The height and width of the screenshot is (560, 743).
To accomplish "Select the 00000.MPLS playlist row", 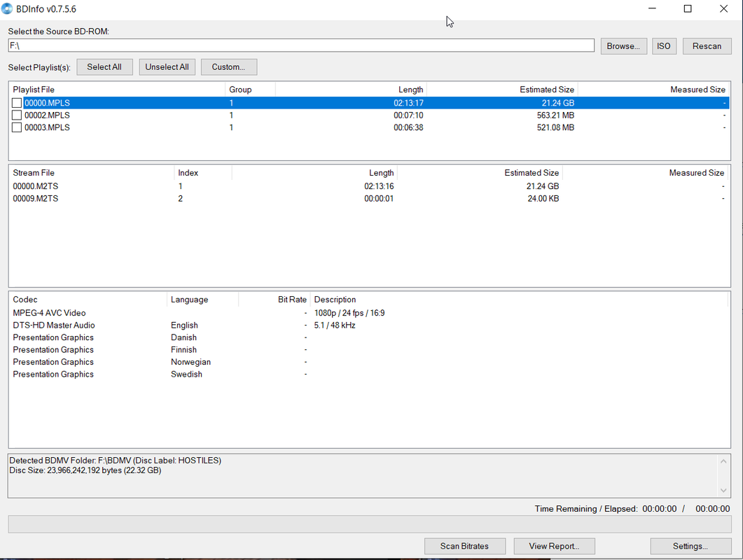I will 369,103.
